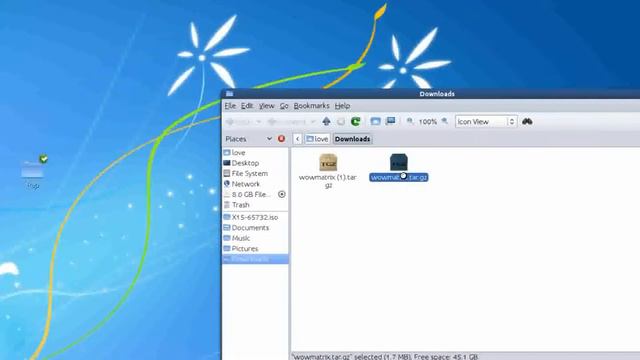The image size is (640, 360).
Task: Select the highlighted Downloads bookmark
Action: click(x=256, y=259)
